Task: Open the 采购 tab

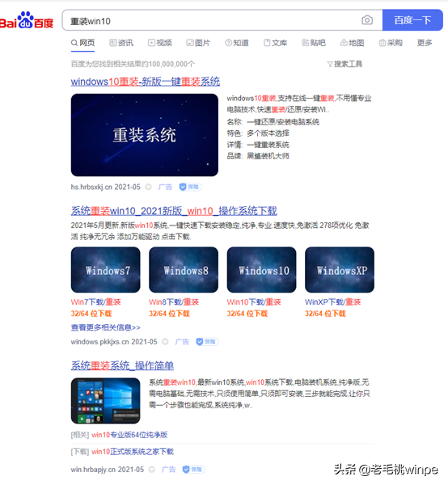Action: point(391,43)
